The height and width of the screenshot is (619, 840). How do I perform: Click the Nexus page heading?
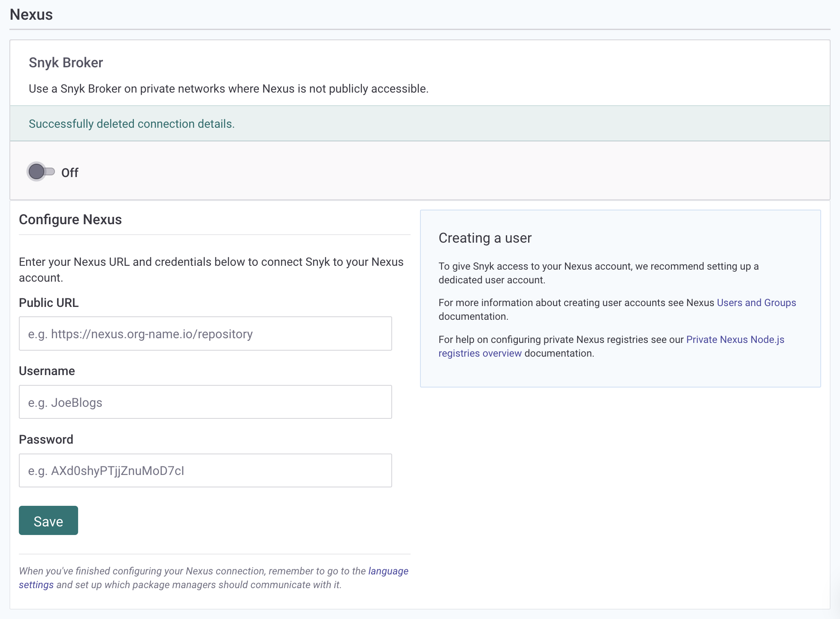pyautogui.click(x=30, y=14)
